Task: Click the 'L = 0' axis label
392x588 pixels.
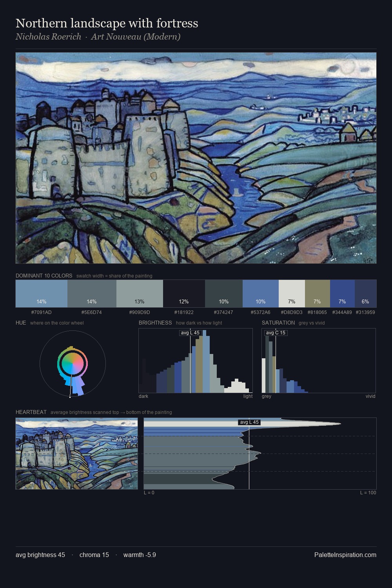Action: pos(149,492)
